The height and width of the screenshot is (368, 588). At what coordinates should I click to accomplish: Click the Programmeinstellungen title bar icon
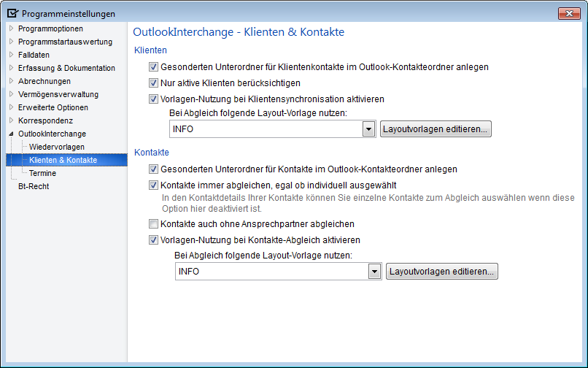coord(12,14)
